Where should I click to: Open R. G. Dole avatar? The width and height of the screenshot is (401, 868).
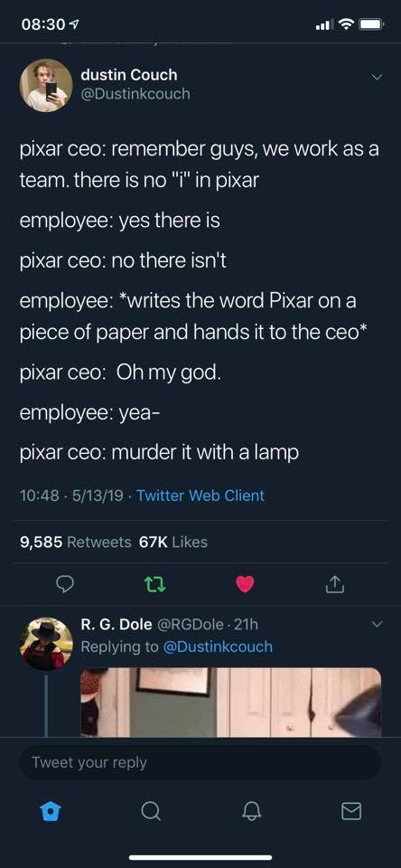pyautogui.click(x=46, y=644)
